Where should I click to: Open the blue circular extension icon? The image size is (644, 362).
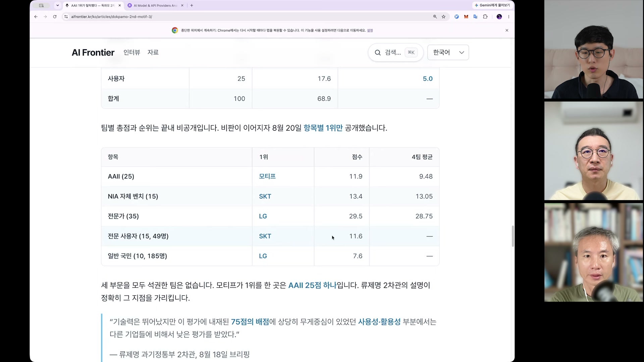(x=457, y=16)
